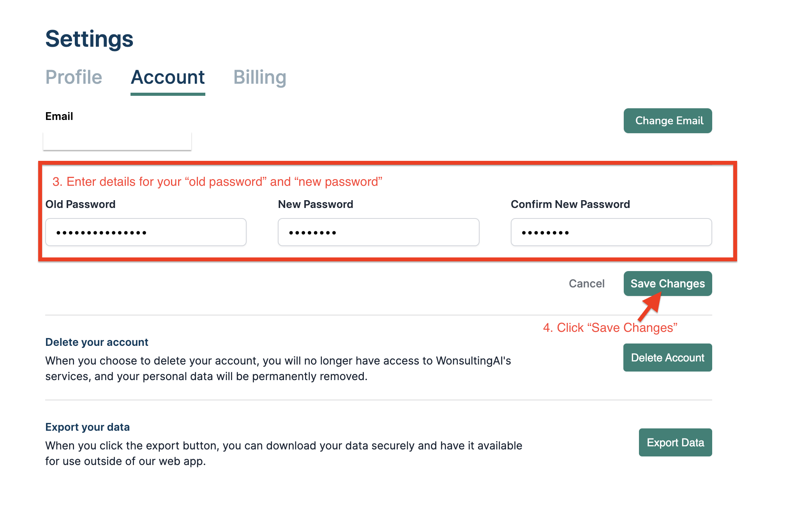The image size is (787, 532).
Task: Click the Confirm New Password label
Action: point(570,204)
